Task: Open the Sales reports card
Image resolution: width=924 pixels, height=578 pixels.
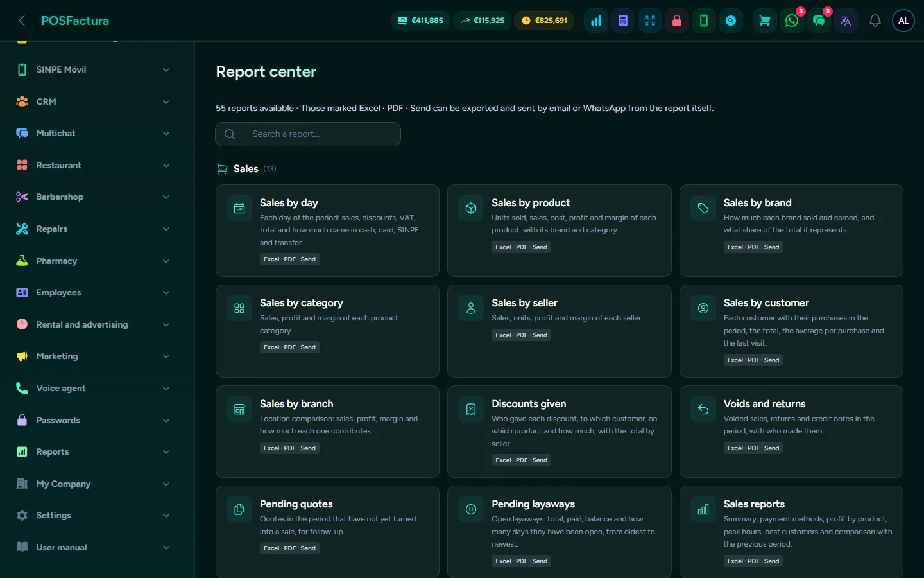Action: [791, 532]
